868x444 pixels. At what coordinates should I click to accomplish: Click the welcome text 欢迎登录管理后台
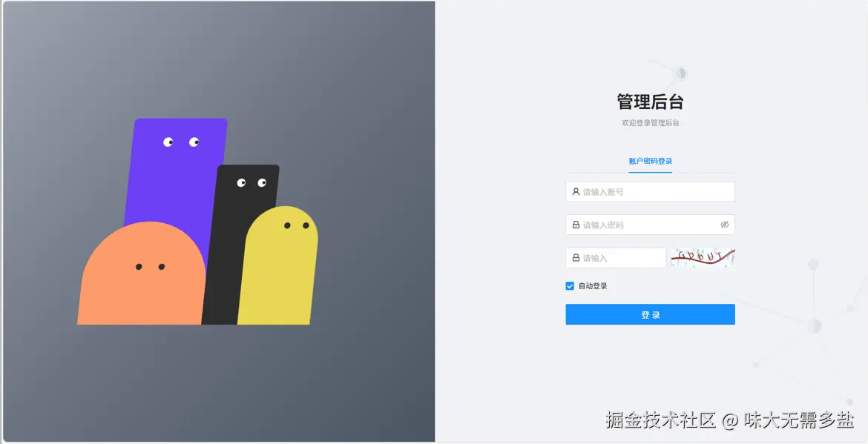point(651,122)
